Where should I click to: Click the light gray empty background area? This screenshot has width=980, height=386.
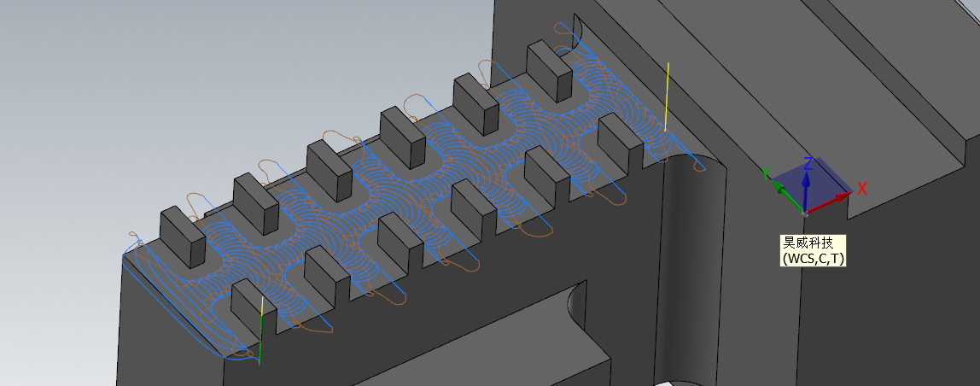click(x=128, y=102)
